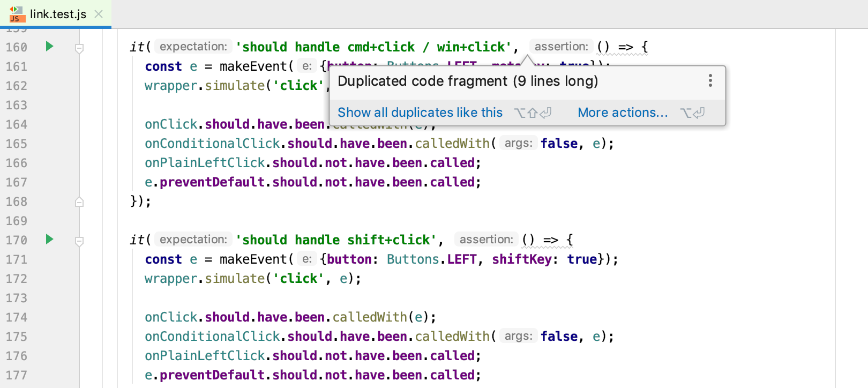Click the 'args:' hint on line 175

pos(518,336)
